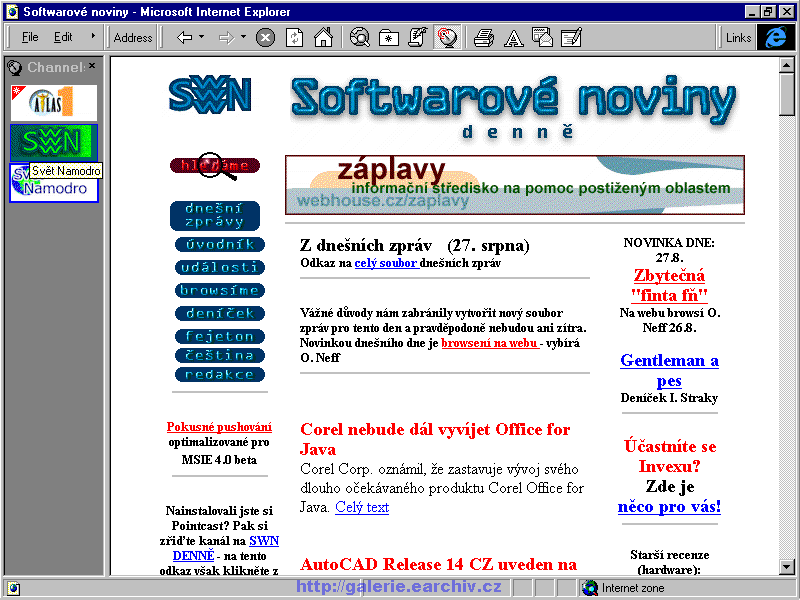Open the 'redakce' navigation button
This screenshot has height=600, width=800.
220,374
